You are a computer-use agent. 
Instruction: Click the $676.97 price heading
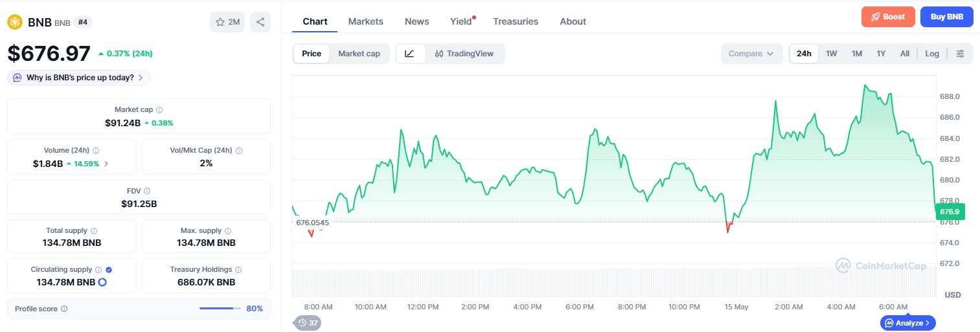49,53
